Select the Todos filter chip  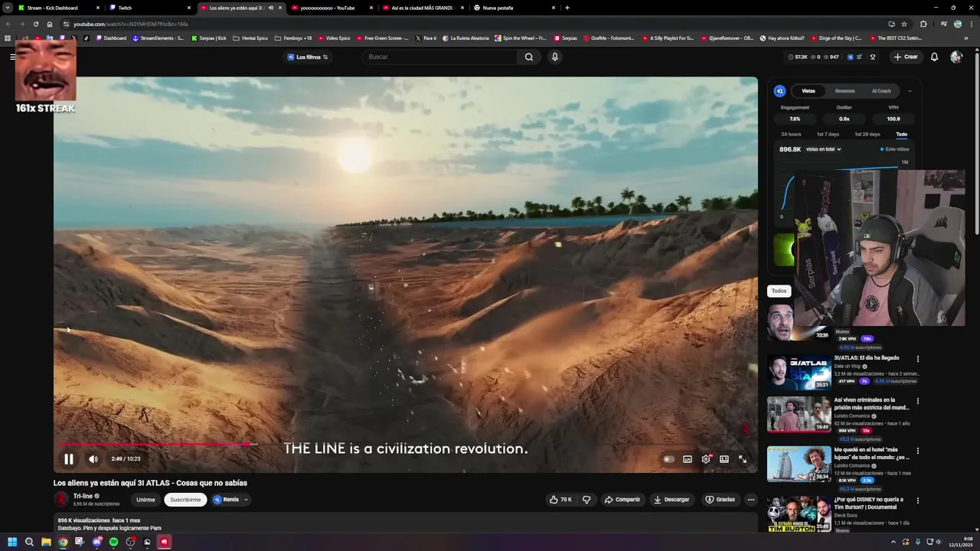[779, 291]
